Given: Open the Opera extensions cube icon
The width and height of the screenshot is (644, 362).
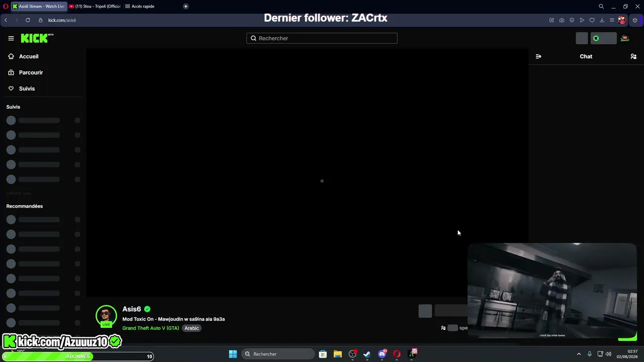Looking at the screenshot, I should coord(635,20).
